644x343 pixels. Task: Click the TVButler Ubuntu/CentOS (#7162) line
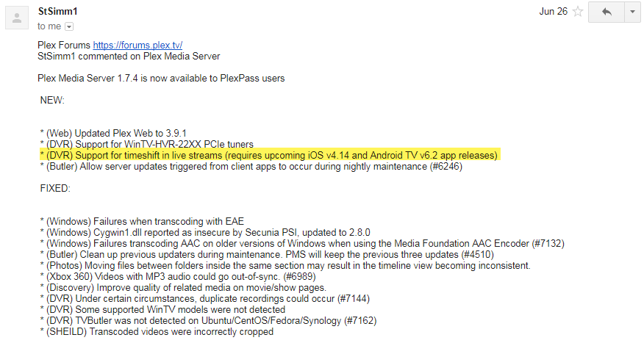(208, 321)
